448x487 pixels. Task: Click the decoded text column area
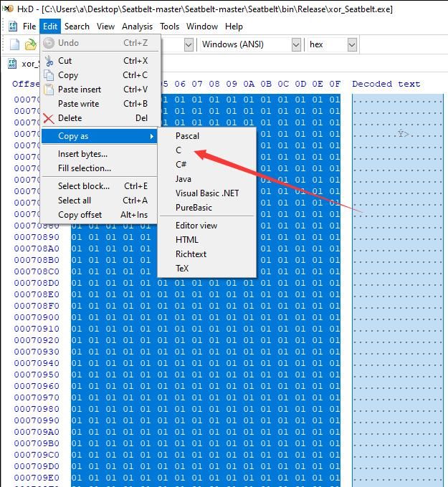[x=398, y=289]
